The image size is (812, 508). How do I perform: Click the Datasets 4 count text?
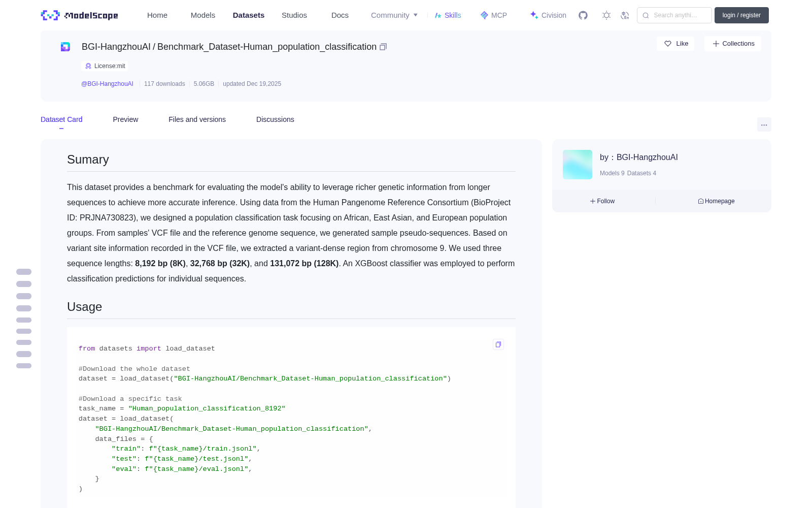(641, 173)
